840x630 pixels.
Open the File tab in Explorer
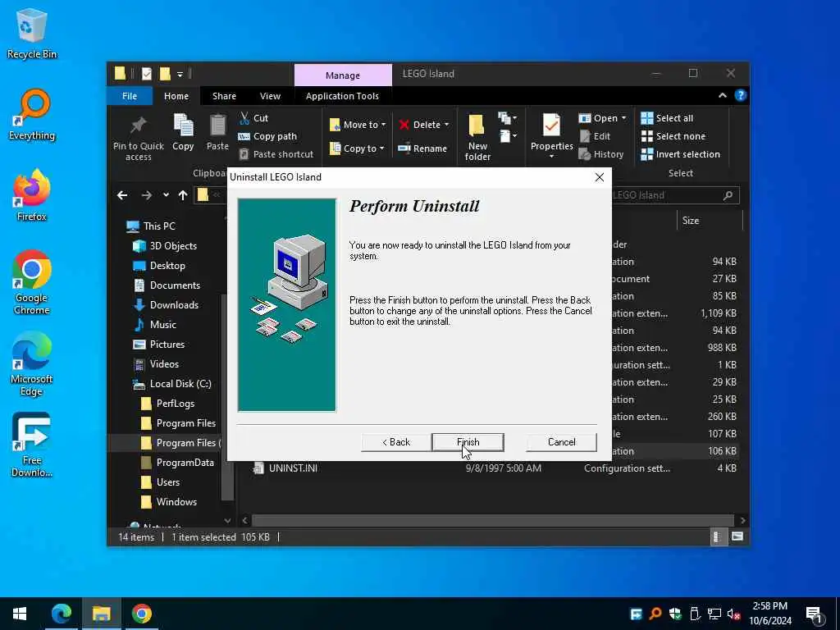tap(130, 96)
